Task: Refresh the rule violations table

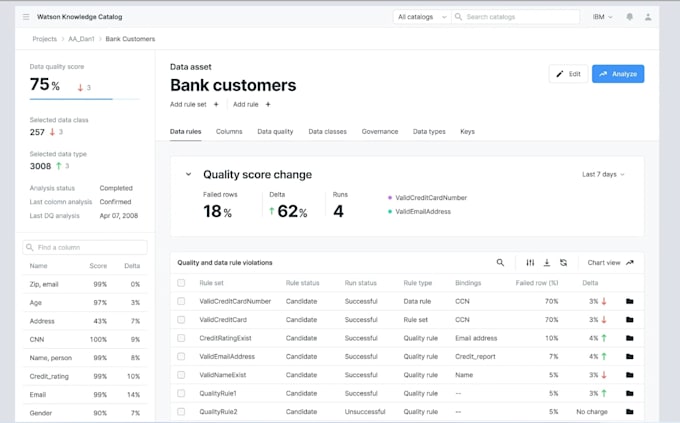Action: point(563,262)
